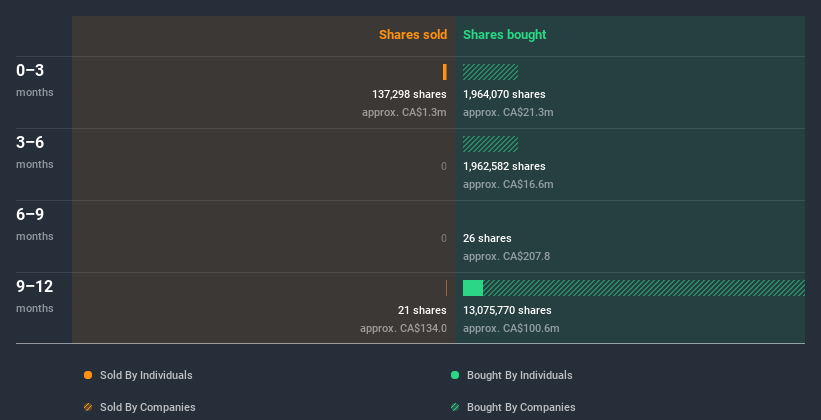The width and height of the screenshot is (821, 420).
Task: Click the 137,298 shares value
Action: 409,94
